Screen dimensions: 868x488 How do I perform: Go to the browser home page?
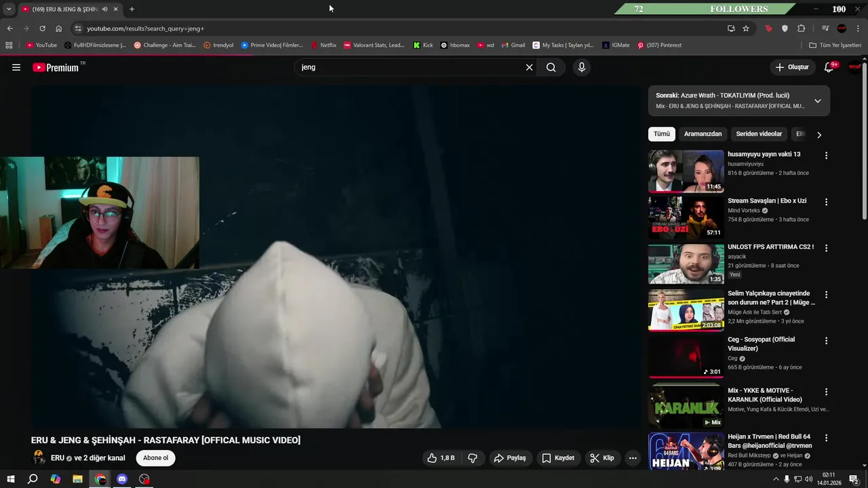click(x=59, y=28)
